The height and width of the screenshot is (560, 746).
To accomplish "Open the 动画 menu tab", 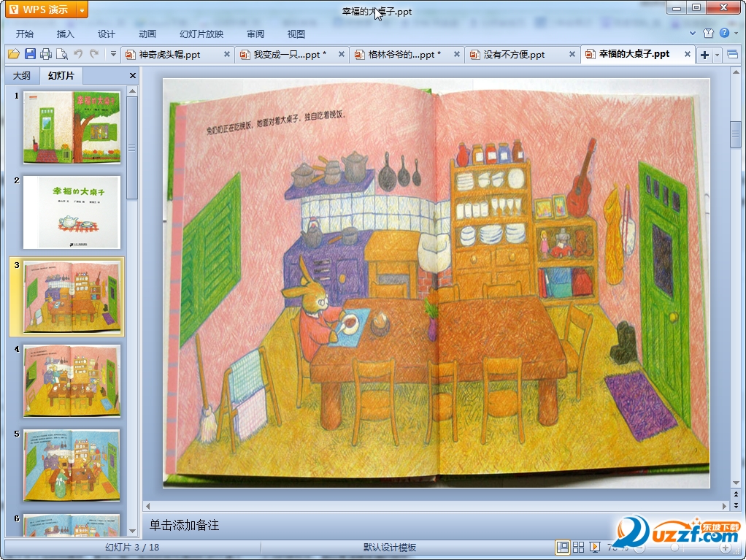I will [147, 34].
